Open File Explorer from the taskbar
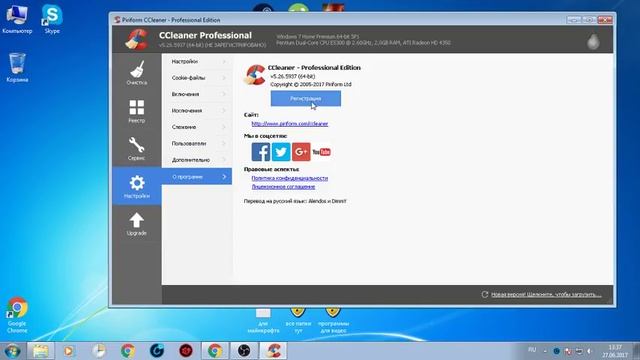The height and width of the screenshot is (360, 640). click(40, 351)
